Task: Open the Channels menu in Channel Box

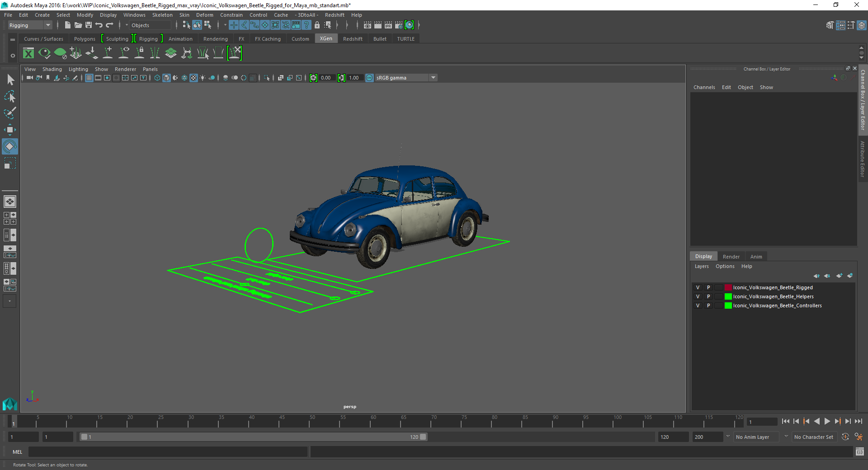Action: pyautogui.click(x=704, y=87)
